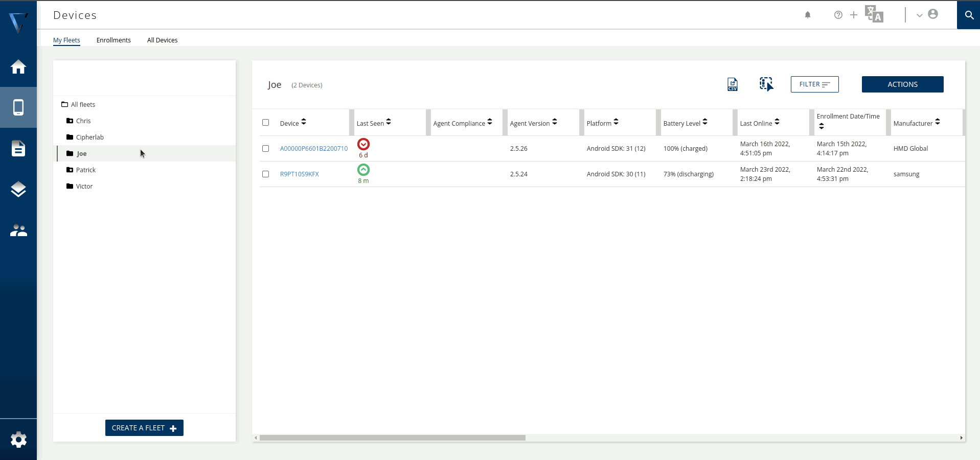Open the user account avatar icon
The image size is (980, 460).
[x=933, y=14]
